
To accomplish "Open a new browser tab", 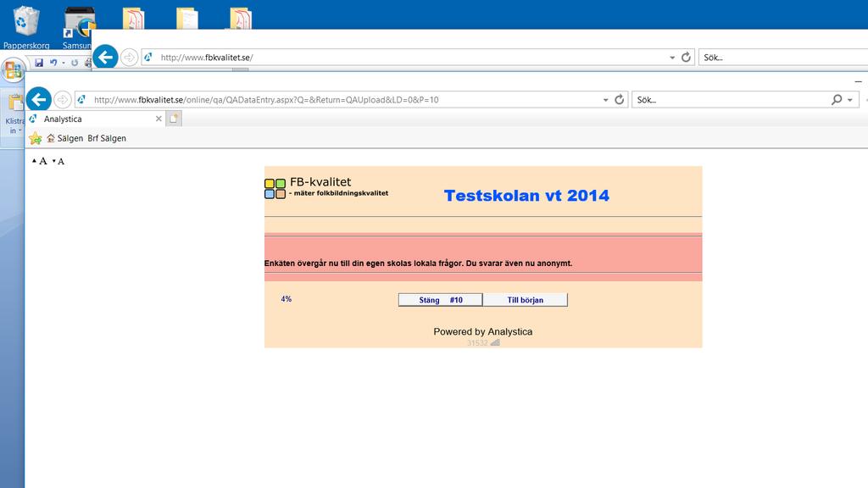I will pyautogui.click(x=174, y=119).
